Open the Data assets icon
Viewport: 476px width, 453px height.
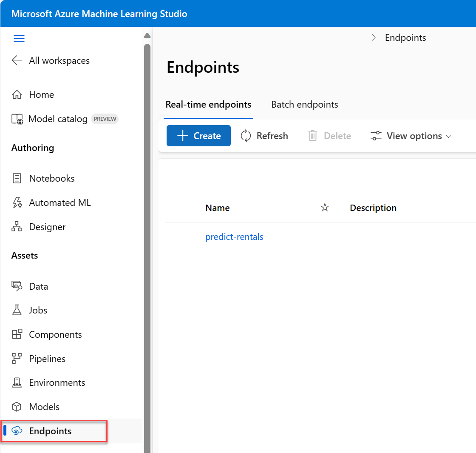17,286
